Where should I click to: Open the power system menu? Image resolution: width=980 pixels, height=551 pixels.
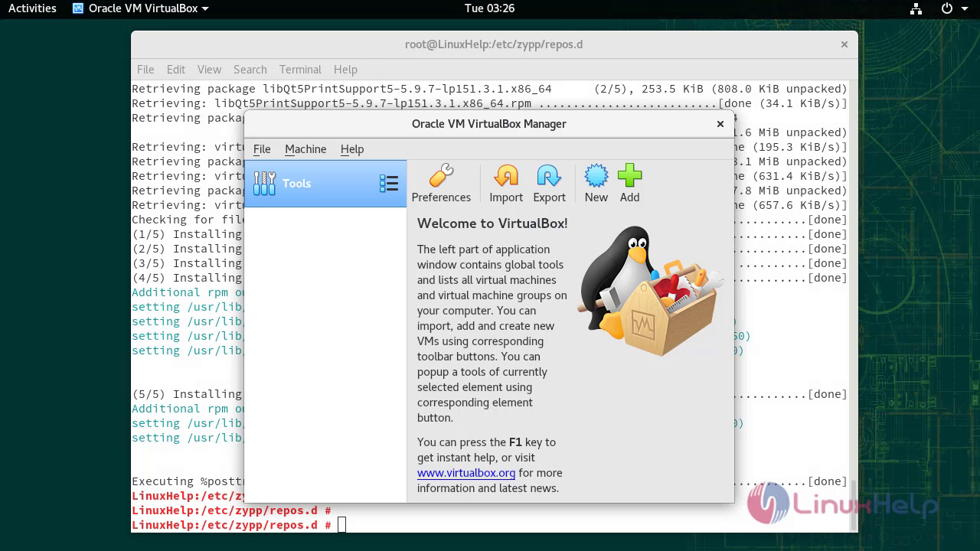(x=952, y=8)
